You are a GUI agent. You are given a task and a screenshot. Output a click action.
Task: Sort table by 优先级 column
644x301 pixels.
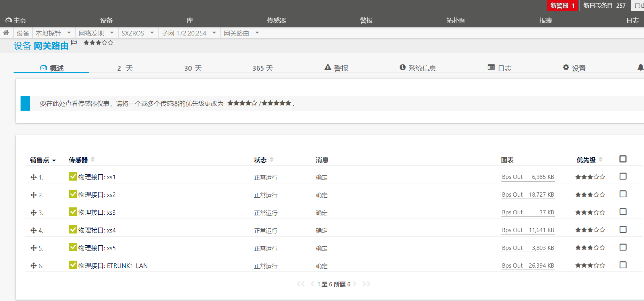pos(589,160)
